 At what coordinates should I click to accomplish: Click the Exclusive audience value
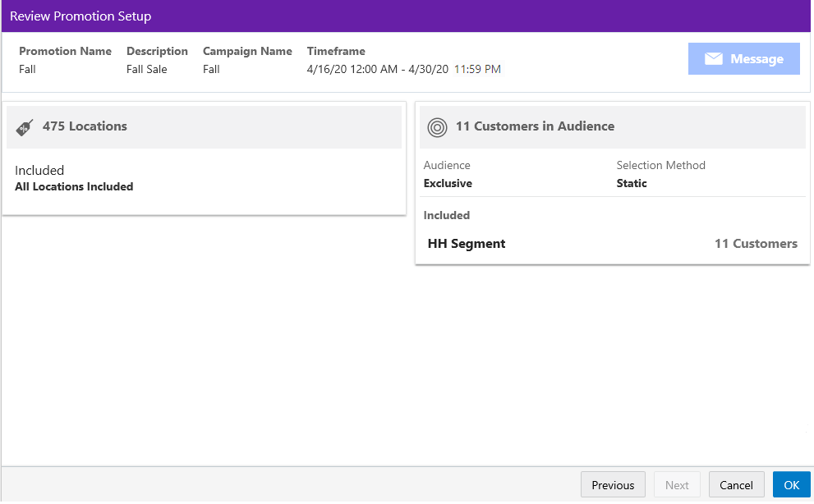448,183
